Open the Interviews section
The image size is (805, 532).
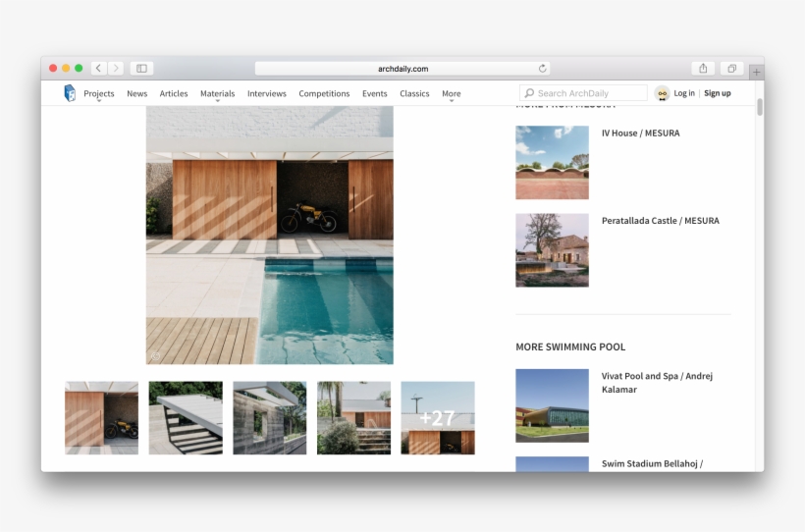(x=267, y=93)
